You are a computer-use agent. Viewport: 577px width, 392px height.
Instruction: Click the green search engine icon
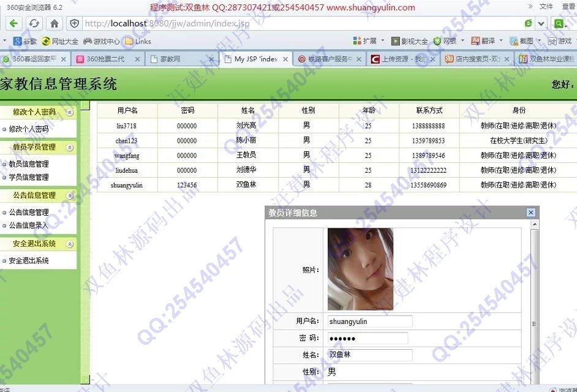[560, 23]
